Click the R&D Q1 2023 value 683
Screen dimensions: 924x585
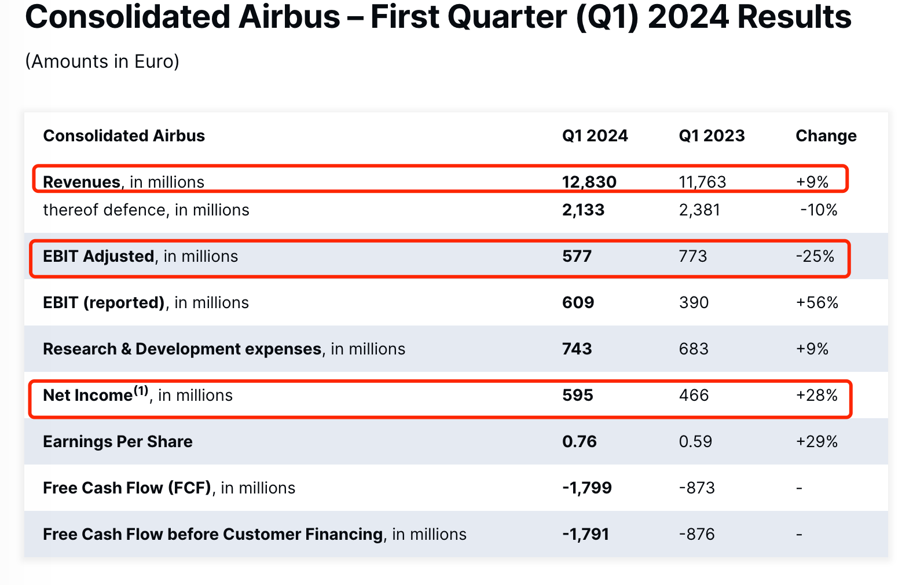tap(694, 349)
